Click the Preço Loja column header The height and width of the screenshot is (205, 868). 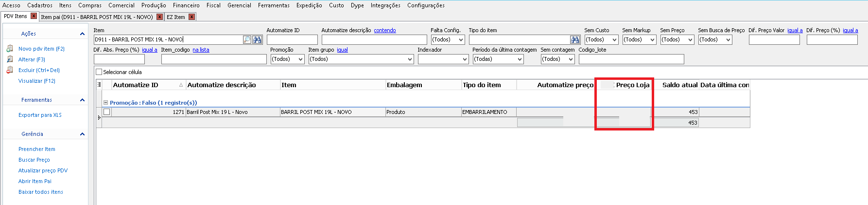[x=624, y=85]
